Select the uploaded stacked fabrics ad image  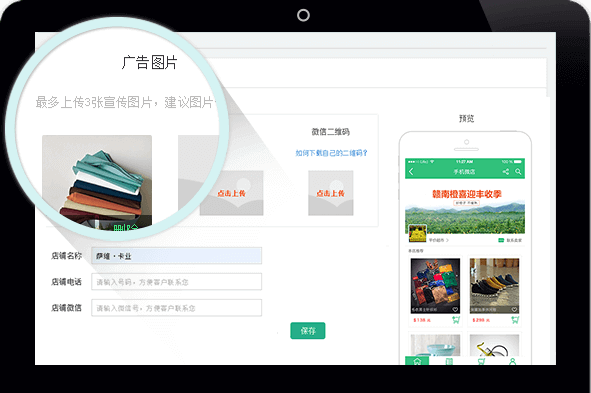tap(97, 182)
